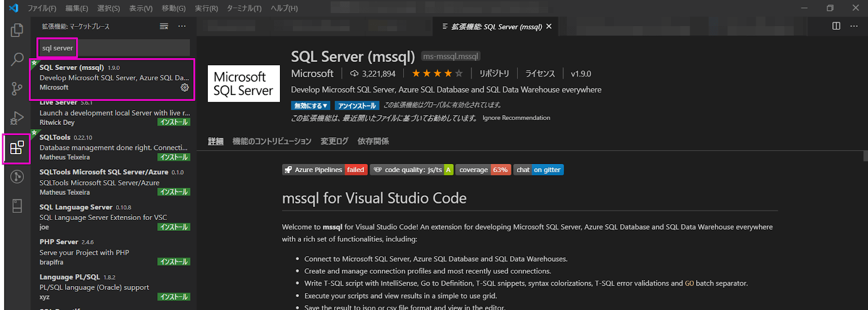868x310 pixels.
Task: Clear extension search results filter icon
Action: point(164,26)
